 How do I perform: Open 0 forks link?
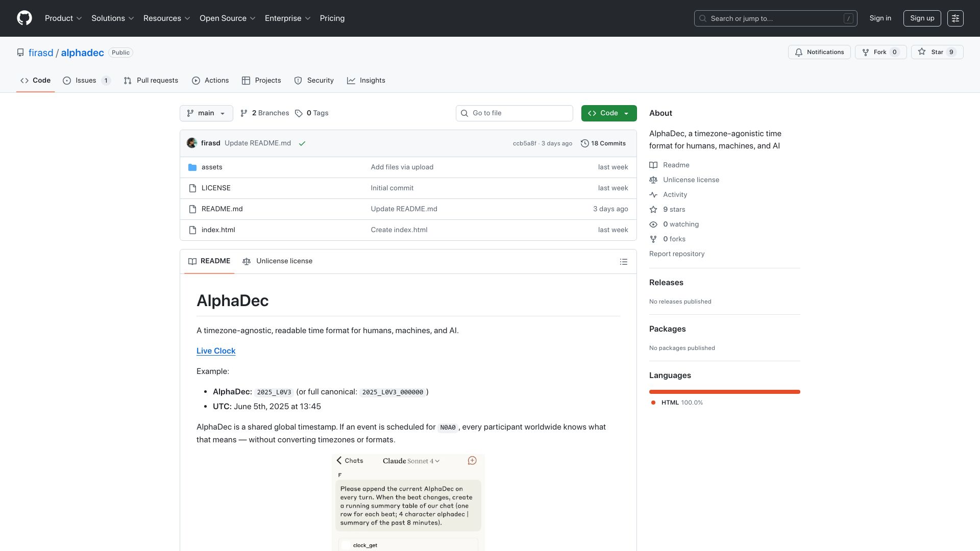(x=668, y=239)
